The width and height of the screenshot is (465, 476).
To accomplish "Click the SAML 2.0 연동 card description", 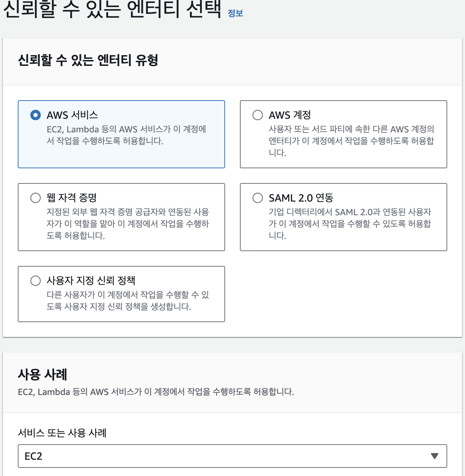I will coord(350,223).
